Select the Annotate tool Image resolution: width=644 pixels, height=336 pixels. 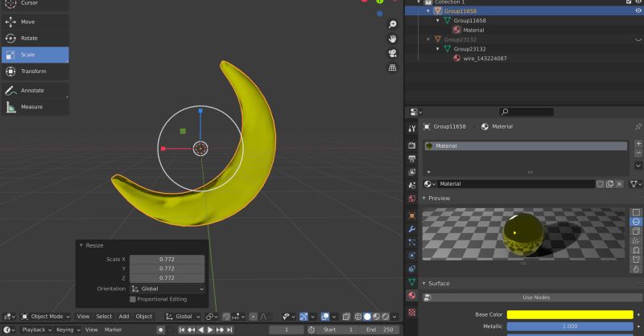click(35, 90)
